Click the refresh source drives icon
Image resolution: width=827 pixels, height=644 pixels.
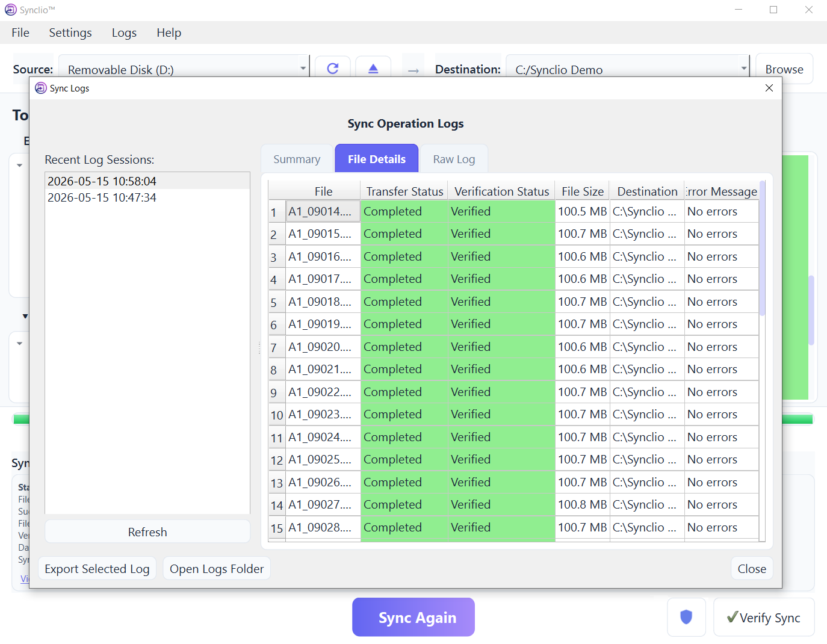332,69
